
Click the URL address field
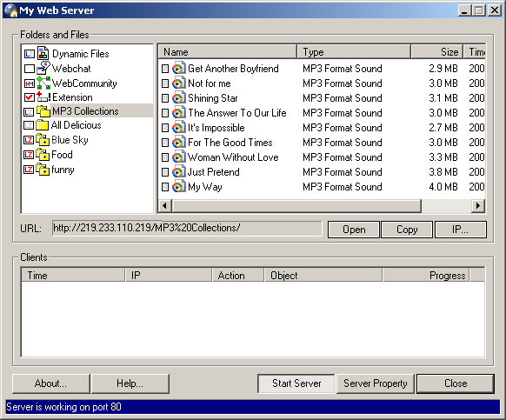pos(187,228)
